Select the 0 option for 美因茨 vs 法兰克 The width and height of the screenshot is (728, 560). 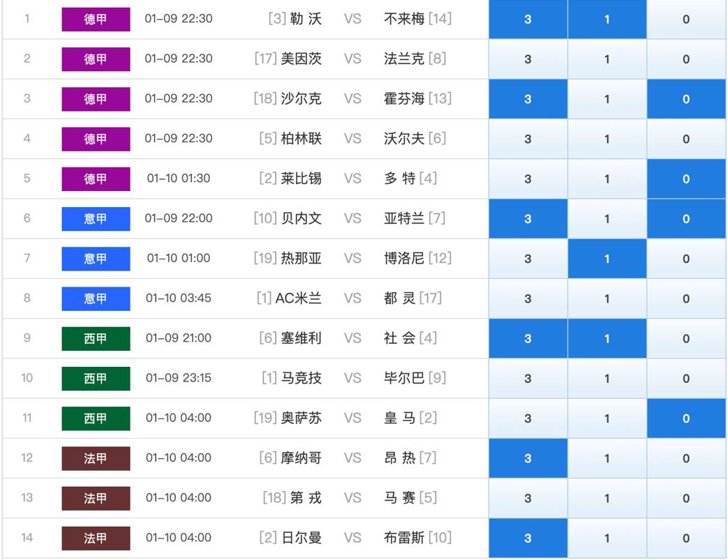686,59
